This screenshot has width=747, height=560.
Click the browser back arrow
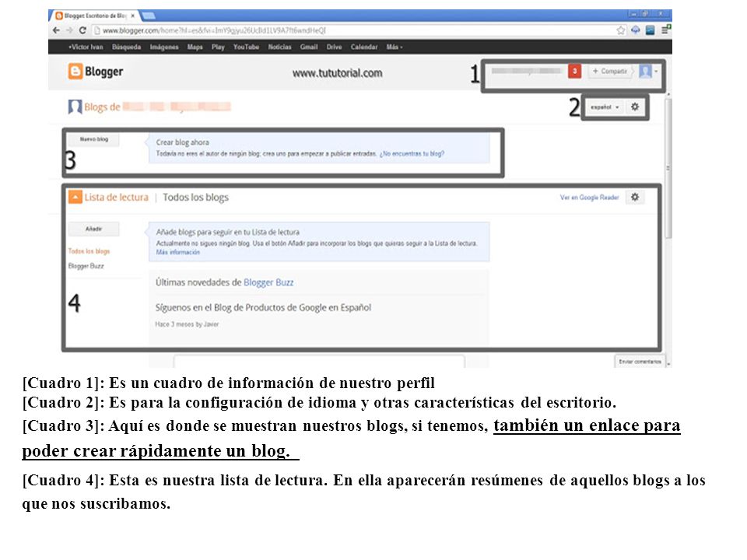point(56,30)
